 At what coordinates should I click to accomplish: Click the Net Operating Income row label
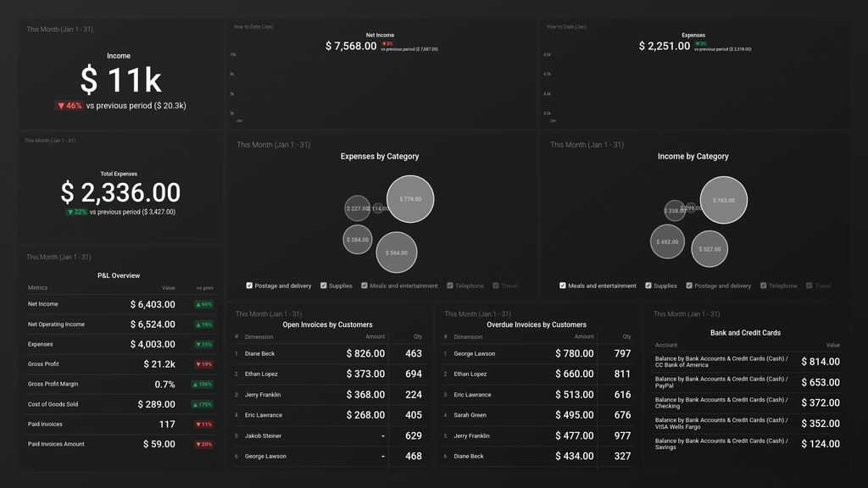[x=56, y=324]
